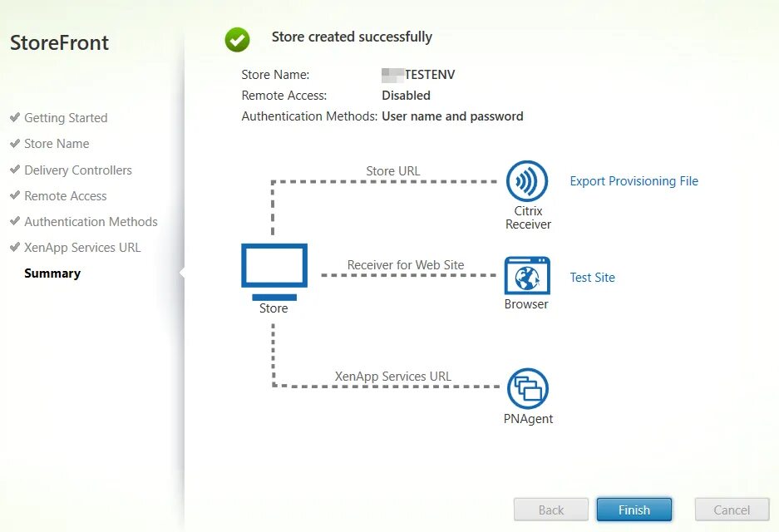
Task: Click the Store monitor icon
Action: [274, 272]
